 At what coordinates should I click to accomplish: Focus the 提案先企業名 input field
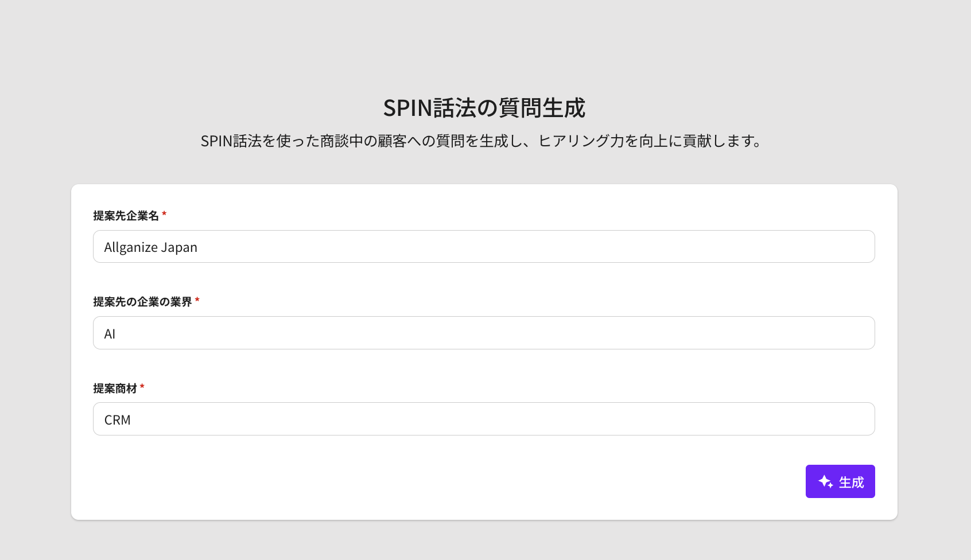(484, 247)
